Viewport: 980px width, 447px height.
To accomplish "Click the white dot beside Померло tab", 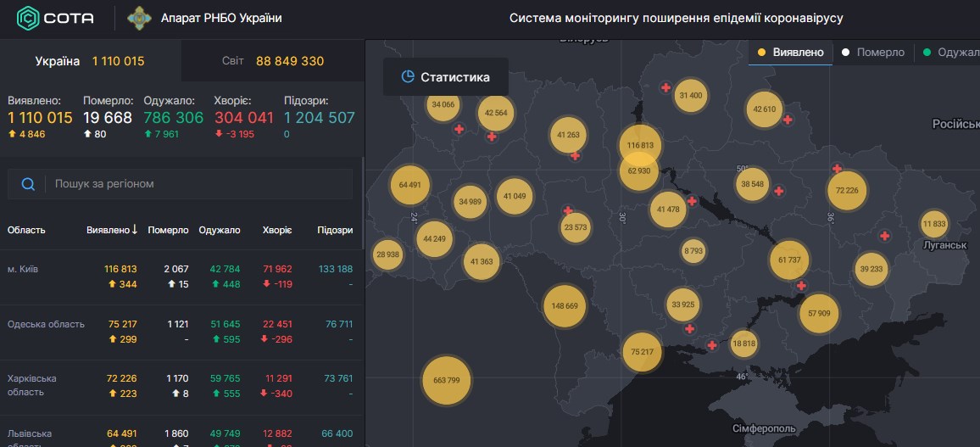I will tap(845, 53).
